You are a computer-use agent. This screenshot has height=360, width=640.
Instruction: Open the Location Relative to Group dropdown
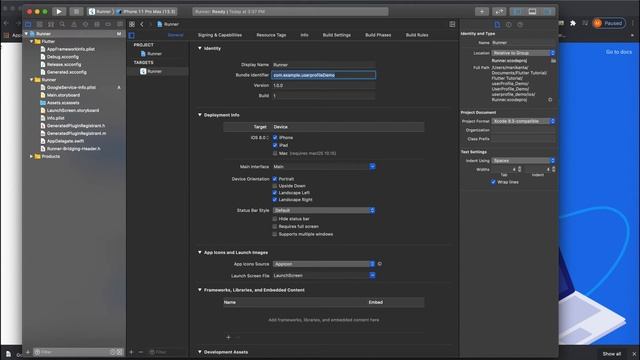pyautogui.click(x=523, y=53)
